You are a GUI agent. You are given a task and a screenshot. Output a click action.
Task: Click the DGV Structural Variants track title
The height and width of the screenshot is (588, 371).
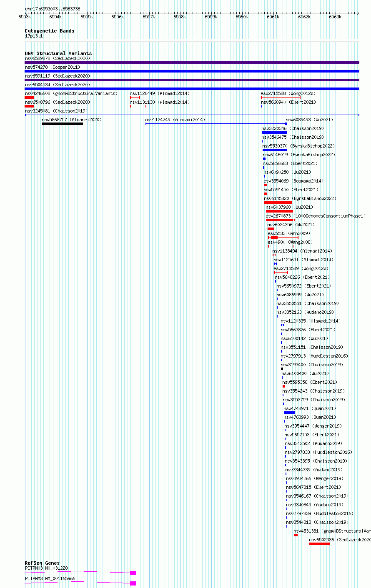[58, 53]
